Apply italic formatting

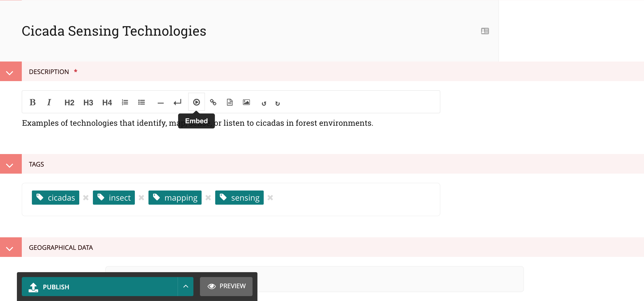[49, 102]
